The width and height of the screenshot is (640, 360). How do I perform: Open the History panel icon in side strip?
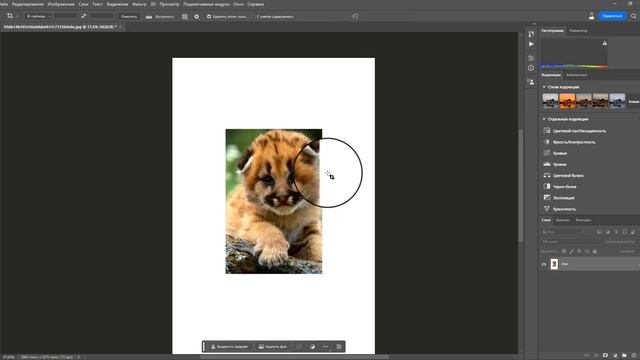click(531, 34)
